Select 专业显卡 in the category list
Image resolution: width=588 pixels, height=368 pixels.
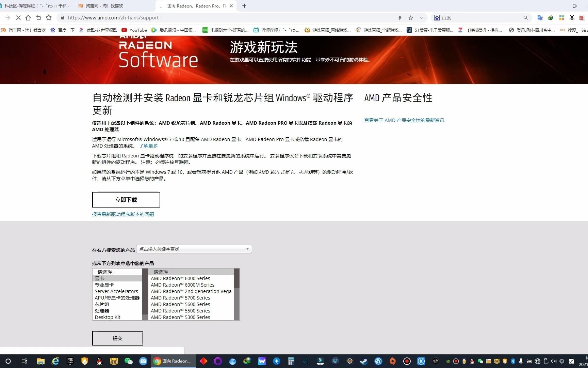[x=117, y=285]
